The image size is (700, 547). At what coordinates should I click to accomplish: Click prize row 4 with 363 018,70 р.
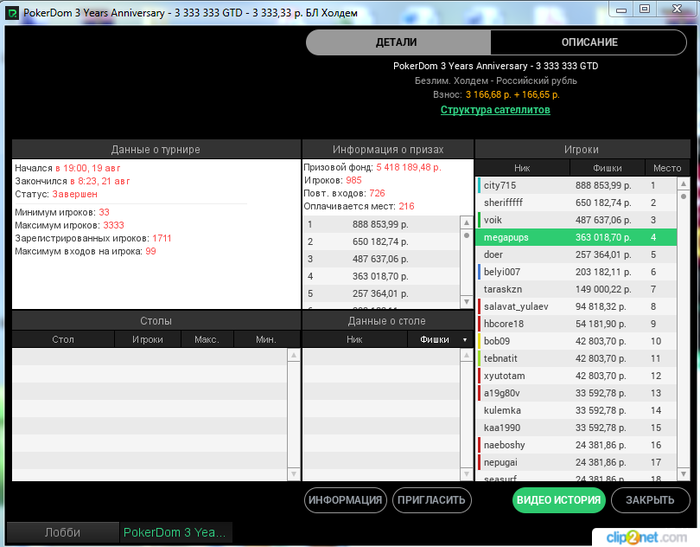382,276
